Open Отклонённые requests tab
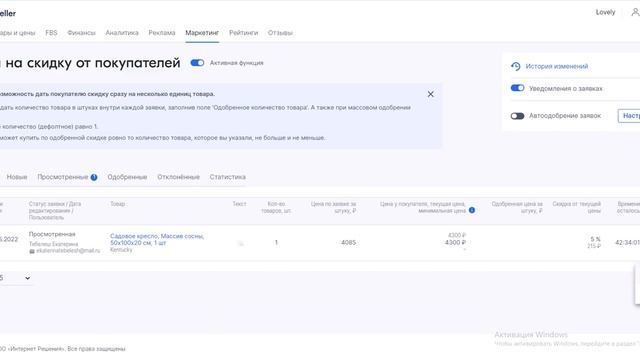This screenshot has width=640, height=360. (178, 177)
